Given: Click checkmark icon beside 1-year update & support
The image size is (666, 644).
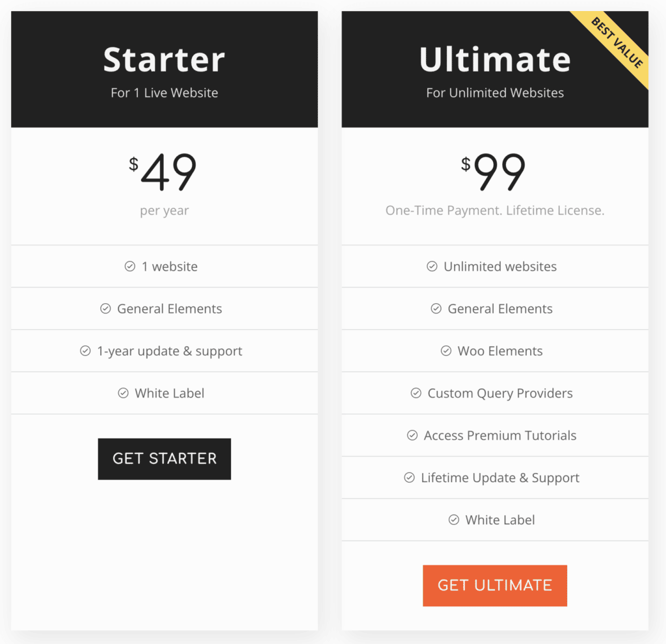Looking at the screenshot, I should tap(85, 351).
